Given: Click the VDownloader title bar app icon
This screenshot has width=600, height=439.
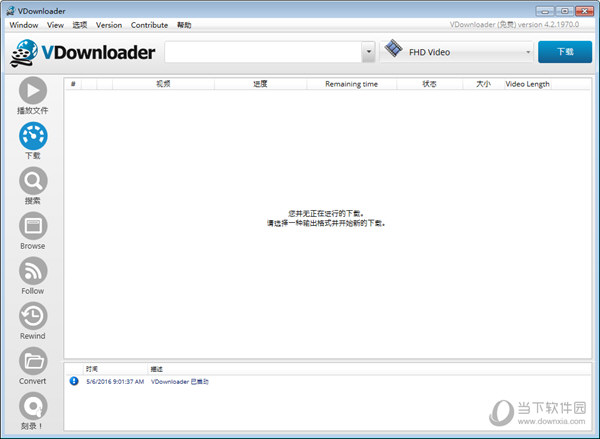Looking at the screenshot, I should pos(10,11).
